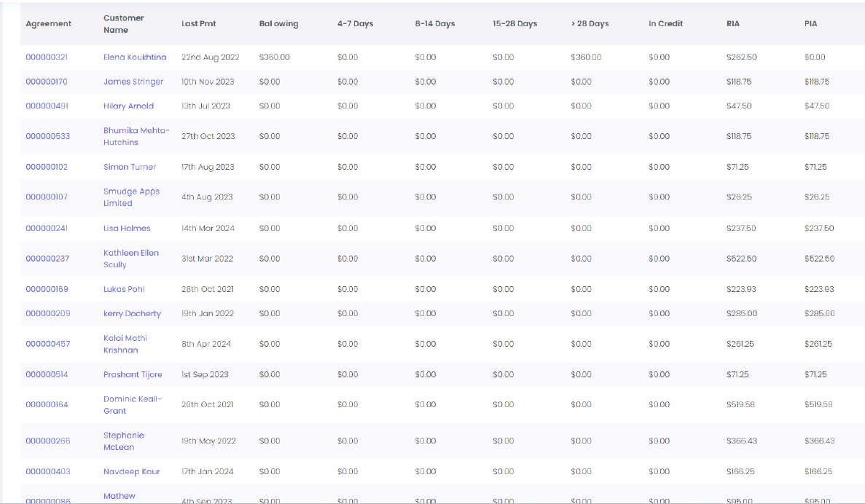Viewport: 865px width, 504px height.
Task: Click kerry Docherty customer name
Action: 133,313
